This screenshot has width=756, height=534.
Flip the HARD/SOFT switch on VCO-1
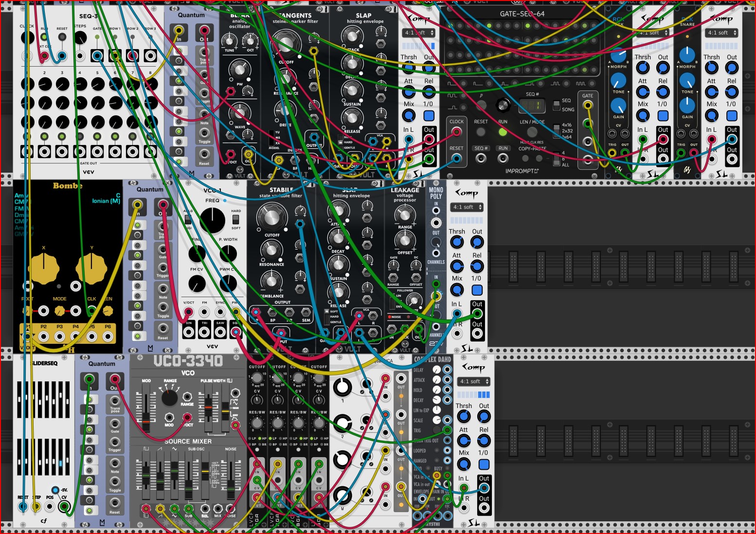tap(236, 220)
